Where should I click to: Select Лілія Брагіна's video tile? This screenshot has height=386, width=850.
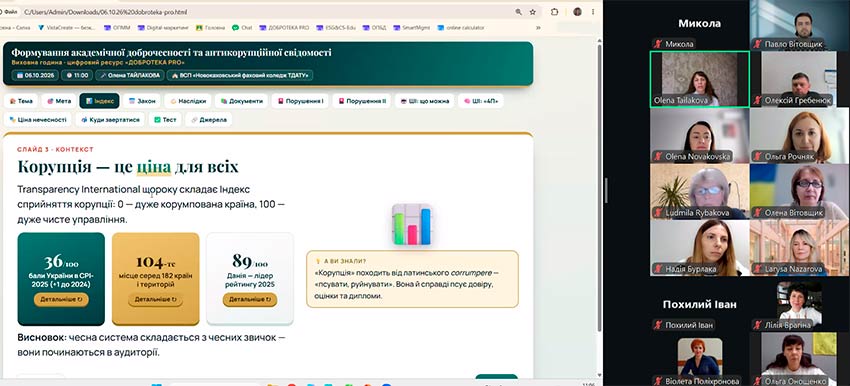click(x=799, y=305)
